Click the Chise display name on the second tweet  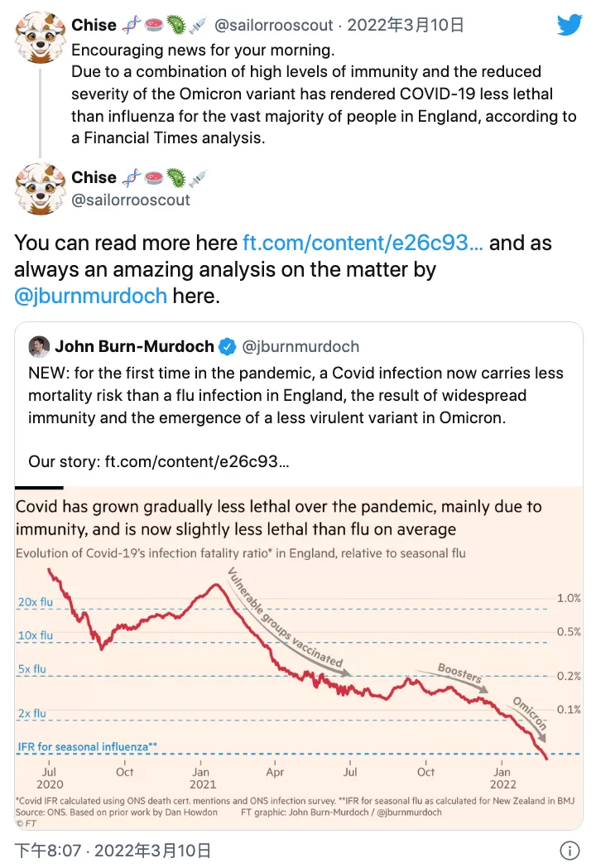(x=94, y=177)
